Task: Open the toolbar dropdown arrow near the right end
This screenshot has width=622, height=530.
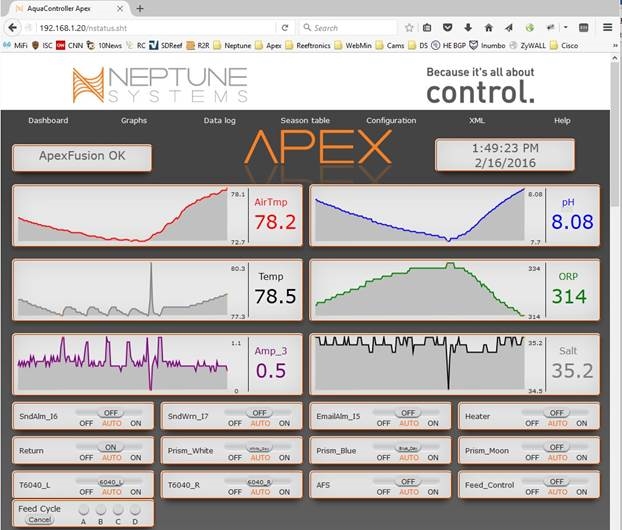Action: pyautogui.click(x=566, y=27)
